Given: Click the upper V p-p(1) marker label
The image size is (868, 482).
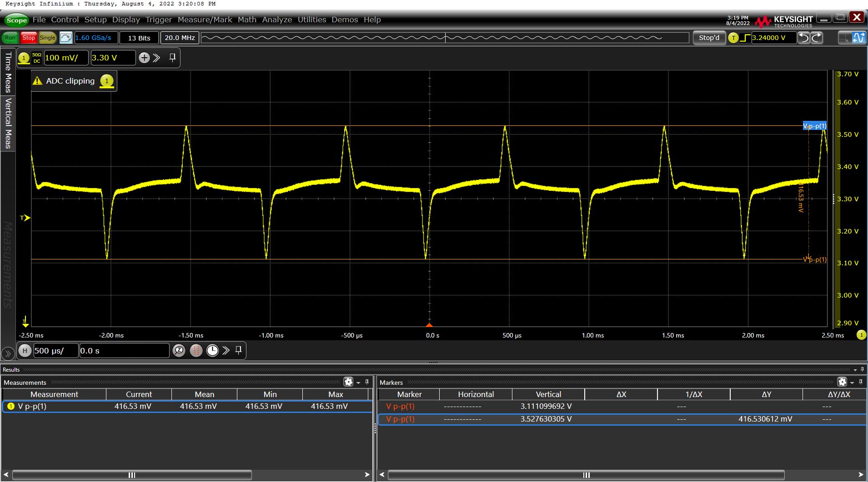Looking at the screenshot, I should [814, 126].
